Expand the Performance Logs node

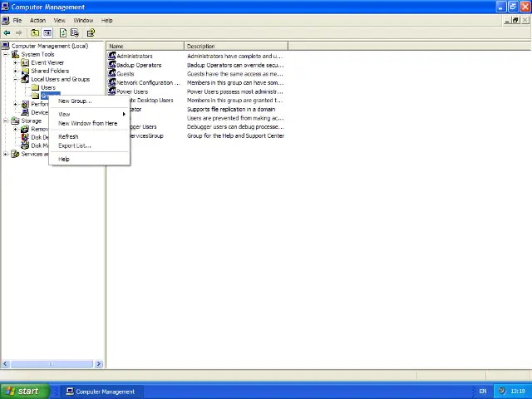(x=15, y=104)
